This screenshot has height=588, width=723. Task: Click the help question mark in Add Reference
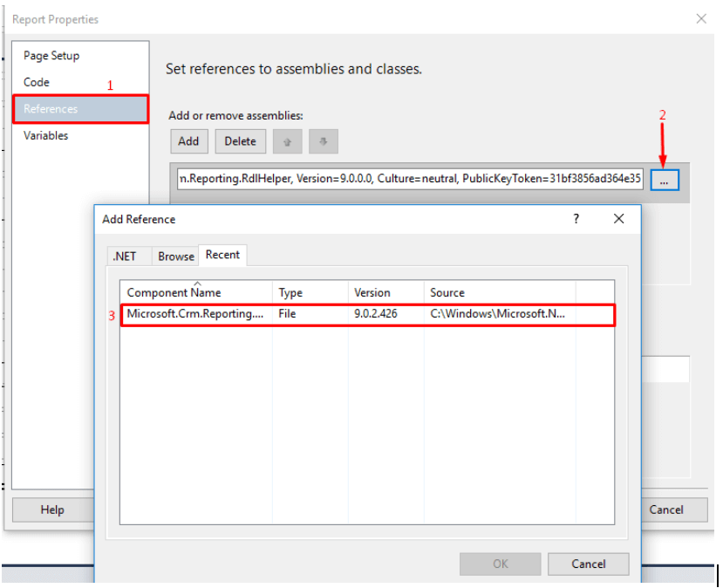tap(576, 219)
